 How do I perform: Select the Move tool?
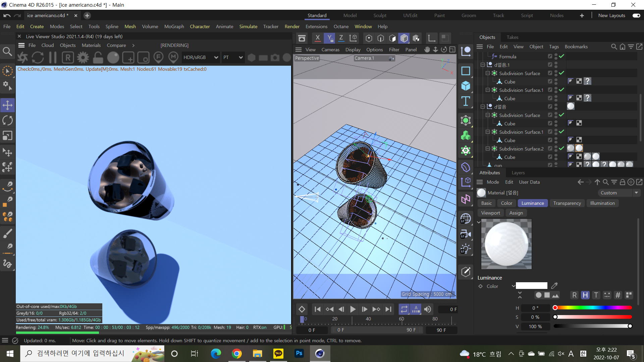point(7,105)
